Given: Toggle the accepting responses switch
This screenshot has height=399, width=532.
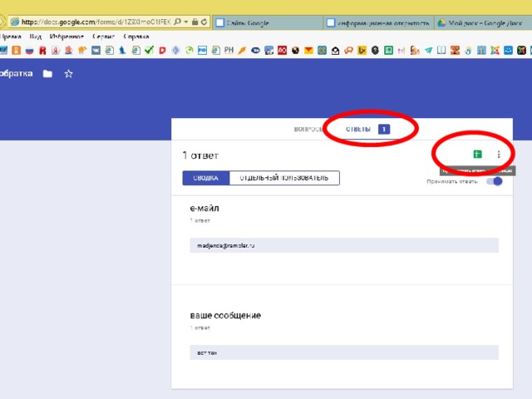Looking at the screenshot, I should tap(495, 181).
